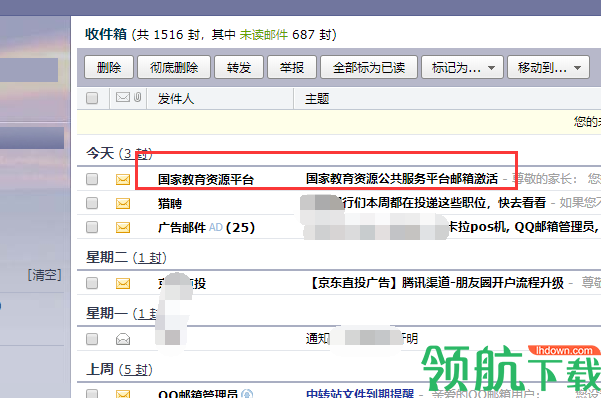This screenshot has width=601, height=398.
Task: Click unread envelope icon for 猎聘
Action: tap(123, 204)
